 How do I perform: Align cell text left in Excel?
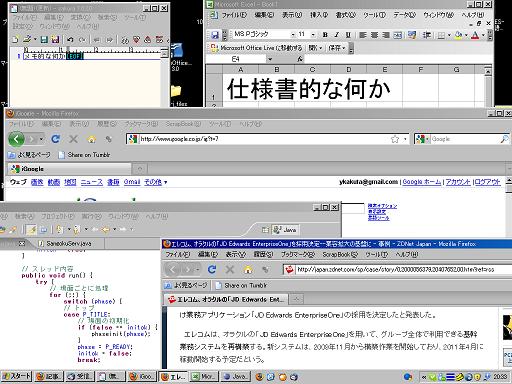coord(363,34)
